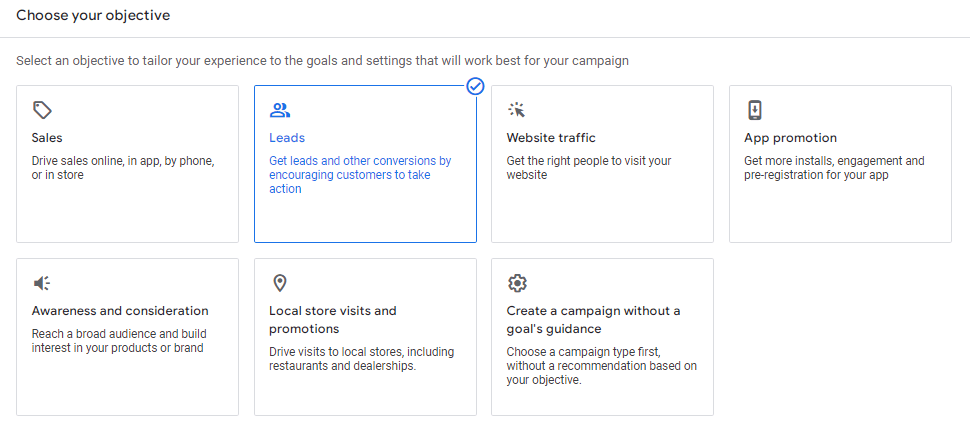Click the gear icon for no-goal campaign
This screenshot has width=970, height=440.
pos(517,283)
